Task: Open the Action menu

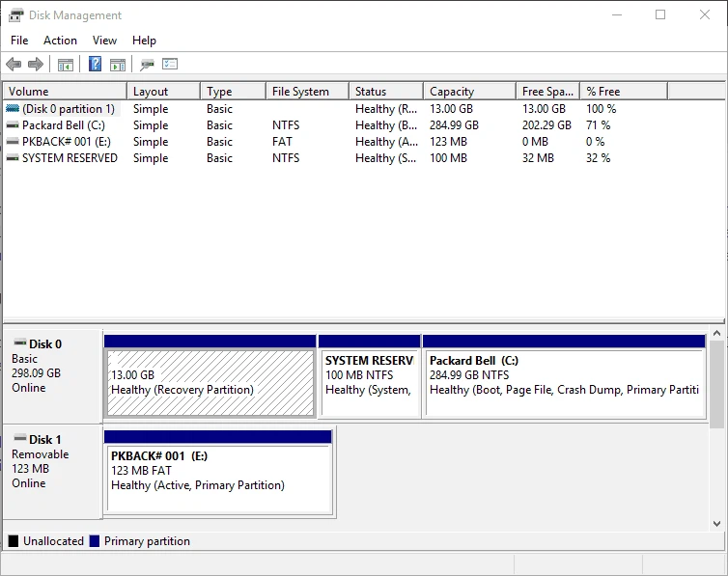Action: 60,41
